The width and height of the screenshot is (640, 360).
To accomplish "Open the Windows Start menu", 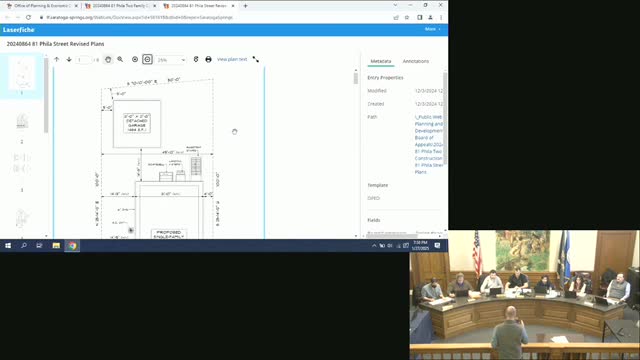I will (x=8, y=245).
